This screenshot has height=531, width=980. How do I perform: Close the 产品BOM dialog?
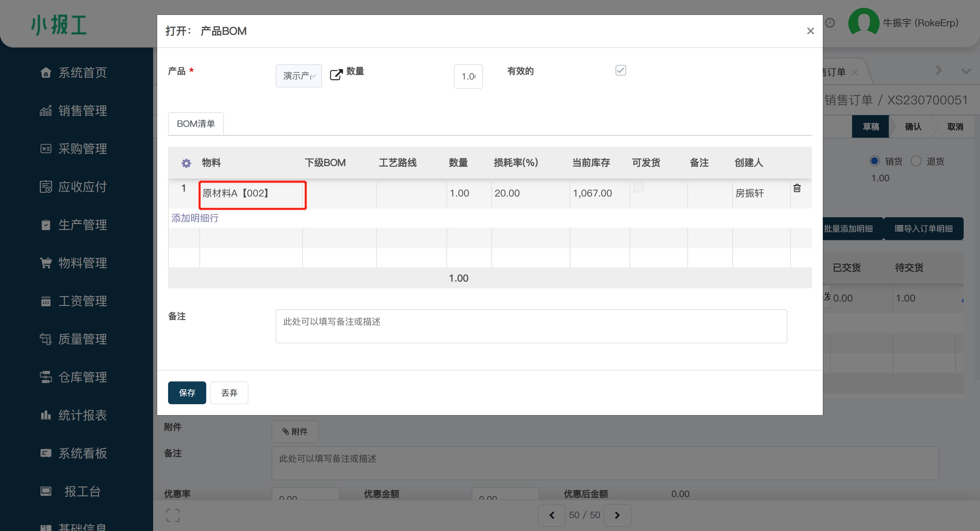pyautogui.click(x=810, y=31)
